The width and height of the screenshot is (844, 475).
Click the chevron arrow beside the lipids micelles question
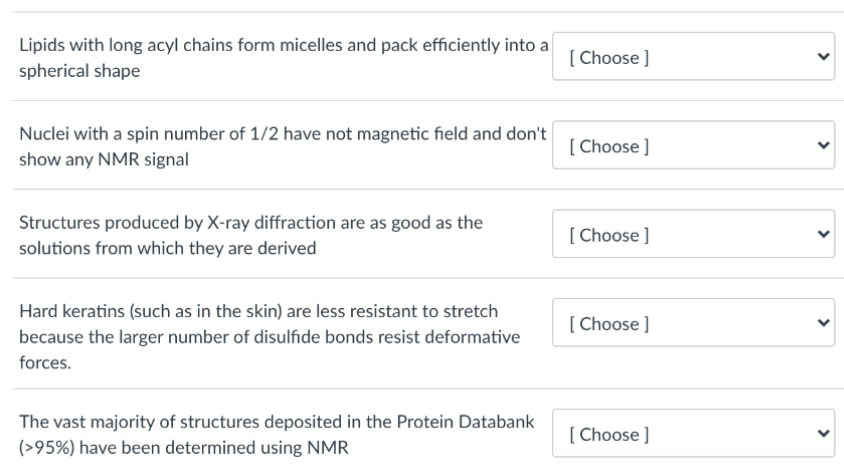[822, 58]
